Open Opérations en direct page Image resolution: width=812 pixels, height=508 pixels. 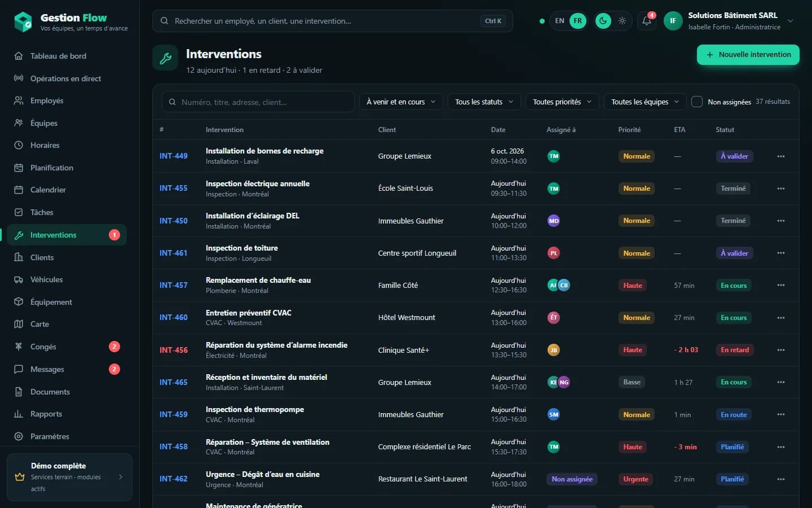coord(67,78)
